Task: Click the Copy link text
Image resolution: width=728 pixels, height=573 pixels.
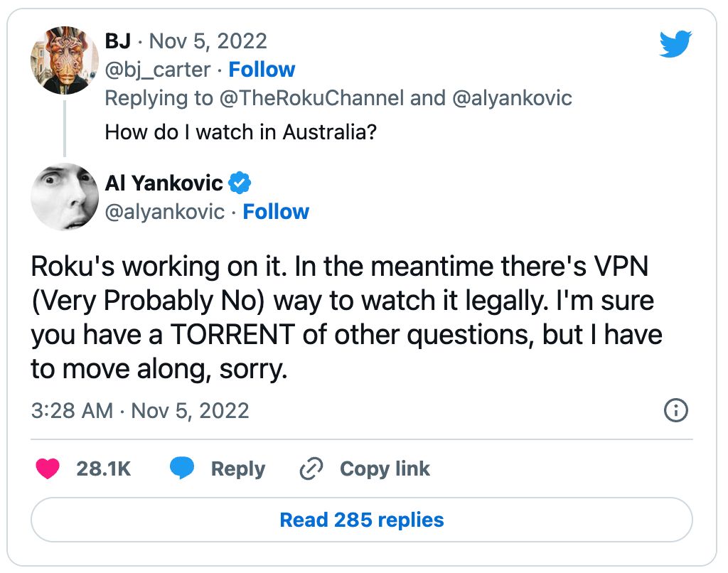Action: click(x=385, y=469)
